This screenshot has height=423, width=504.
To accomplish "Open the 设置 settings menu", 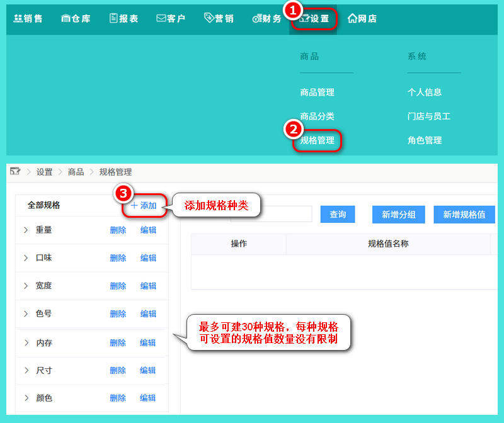I will [x=314, y=19].
